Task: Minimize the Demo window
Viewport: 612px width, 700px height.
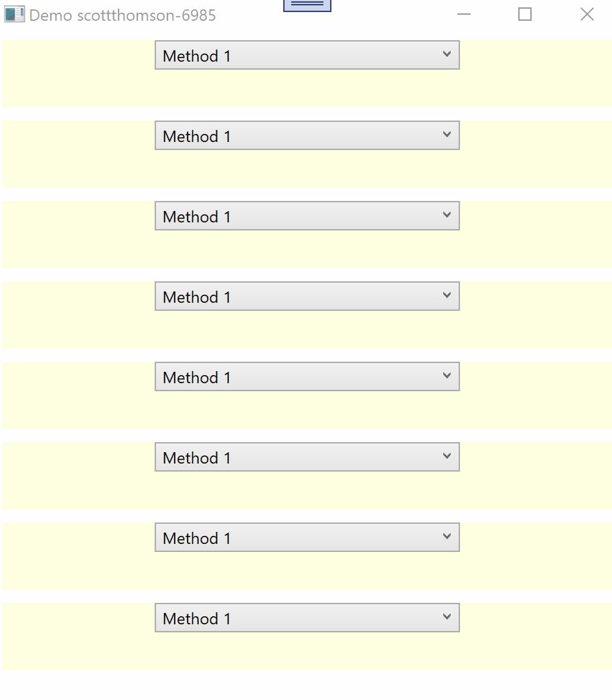Action: tap(463, 15)
